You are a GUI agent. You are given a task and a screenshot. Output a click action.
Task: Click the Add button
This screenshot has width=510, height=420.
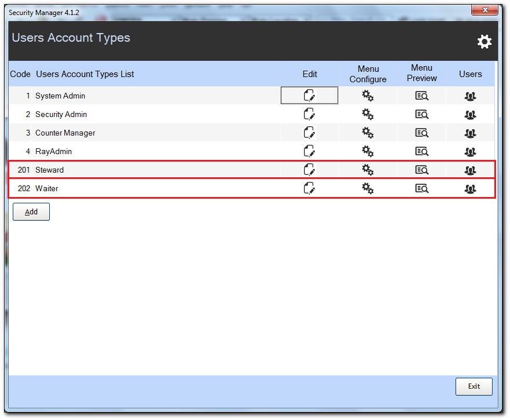(31, 211)
